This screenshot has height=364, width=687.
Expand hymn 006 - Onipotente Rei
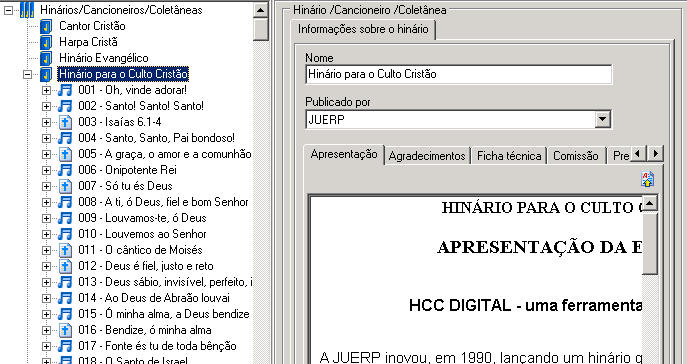(46, 170)
